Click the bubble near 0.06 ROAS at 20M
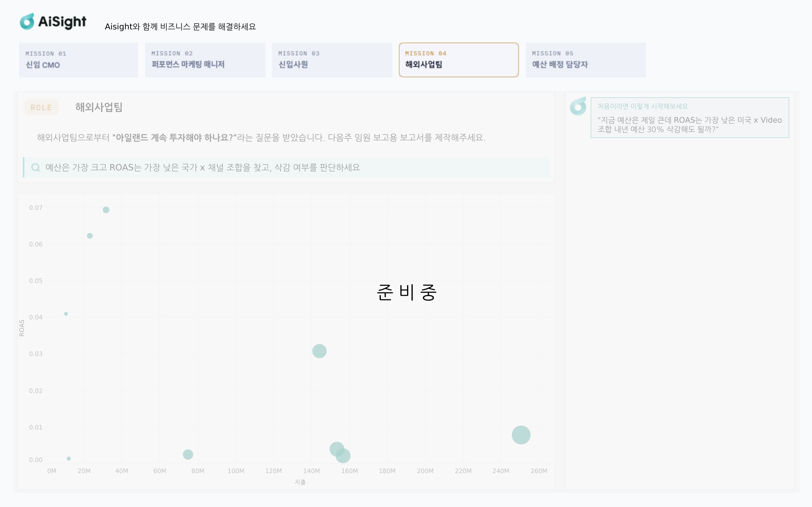Viewport: 812px width, 507px height. click(90, 236)
